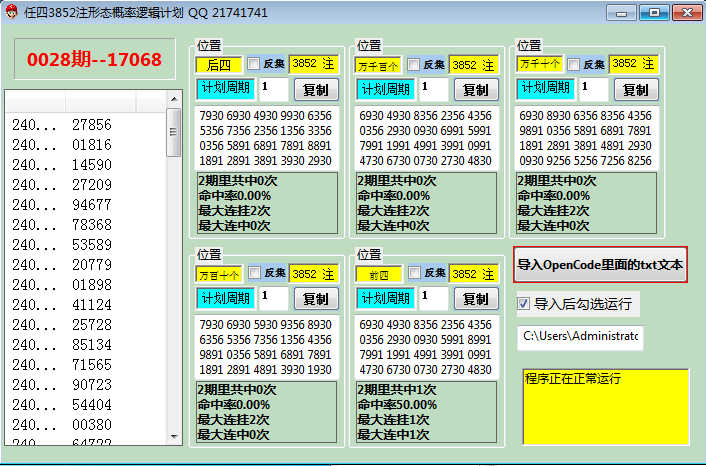Image resolution: width=706 pixels, height=466 pixels.
Task: Click the 计划周期 input in the 后四 panel
Action: [x=273, y=89]
